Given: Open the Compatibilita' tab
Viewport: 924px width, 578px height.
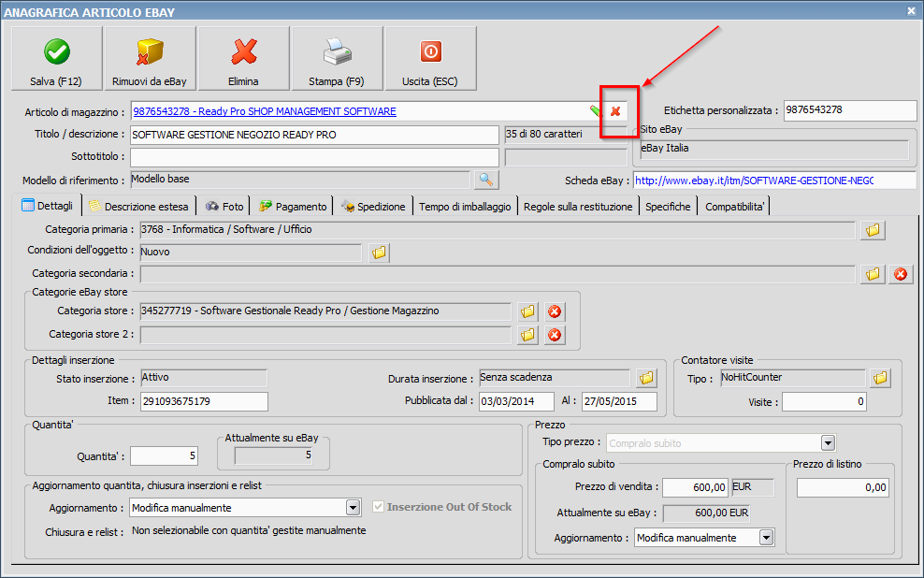Looking at the screenshot, I should 734,206.
